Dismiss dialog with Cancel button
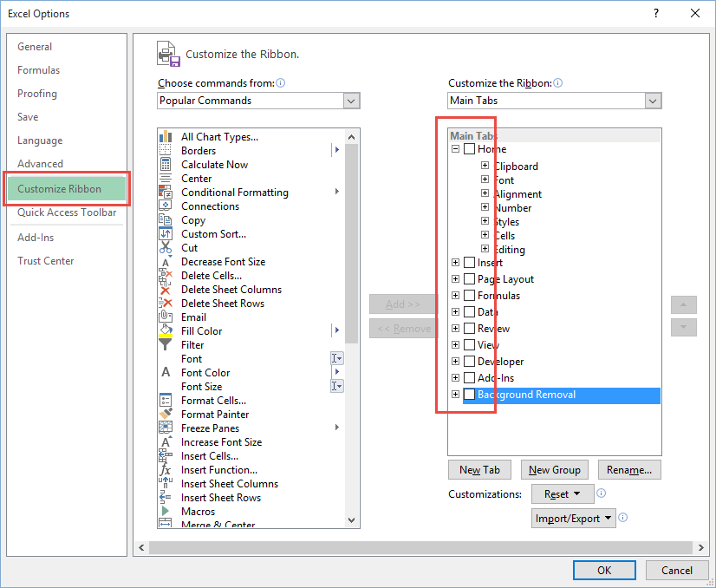716x588 pixels. [677, 570]
